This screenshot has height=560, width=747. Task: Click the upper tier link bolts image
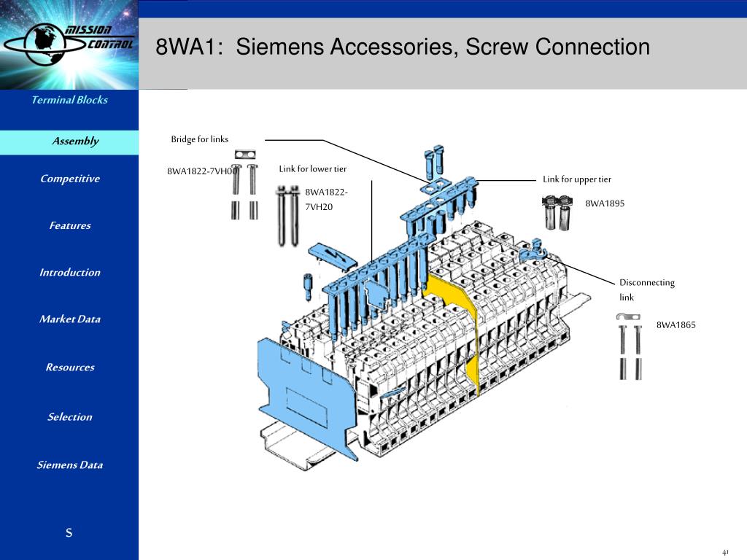pos(557,212)
